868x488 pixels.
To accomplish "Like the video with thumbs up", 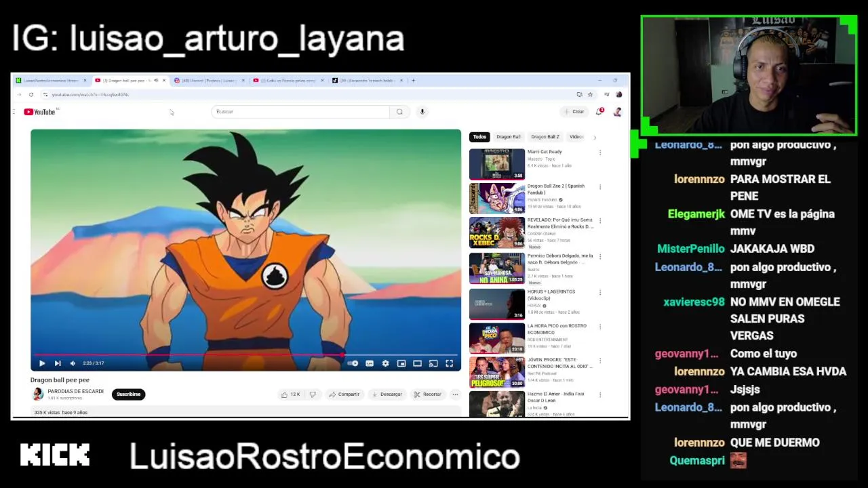I will click(x=292, y=394).
